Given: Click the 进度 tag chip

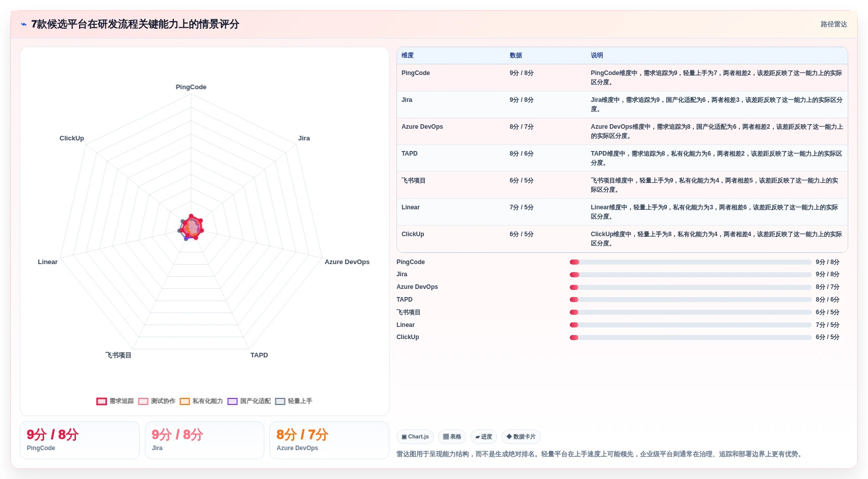Looking at the screenshot, I should (484, 436).
